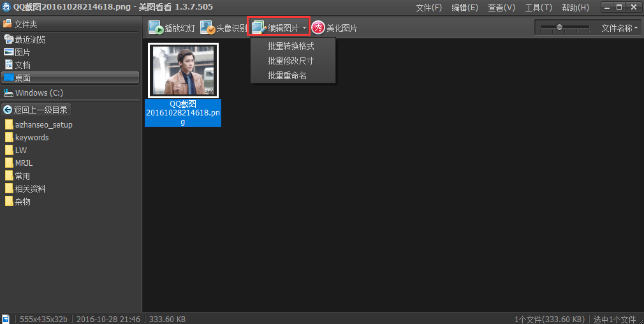Image resolution: width=644 pixels, height=324 pixels.
Task: Select the Windows (C:) drive icon
Action: [9, 93]
